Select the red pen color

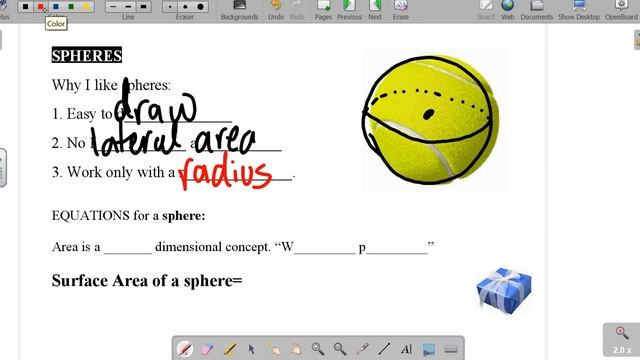click(40, 7)
